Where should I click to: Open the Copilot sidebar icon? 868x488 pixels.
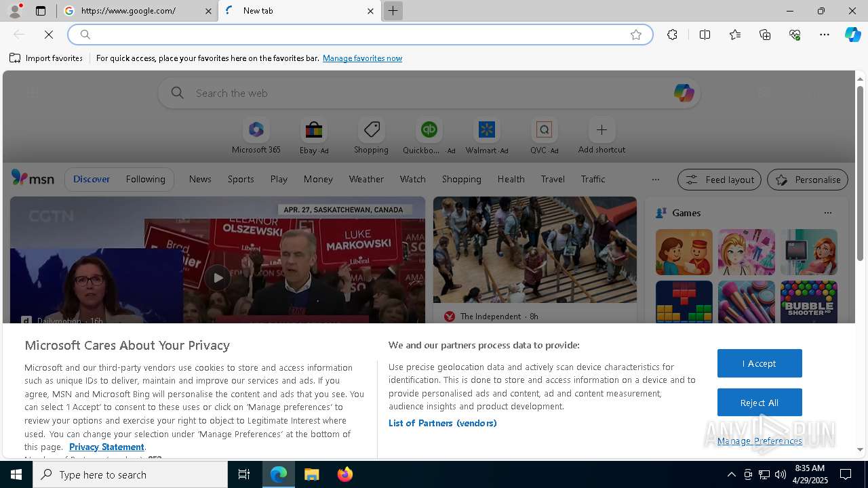click(852, 35)
